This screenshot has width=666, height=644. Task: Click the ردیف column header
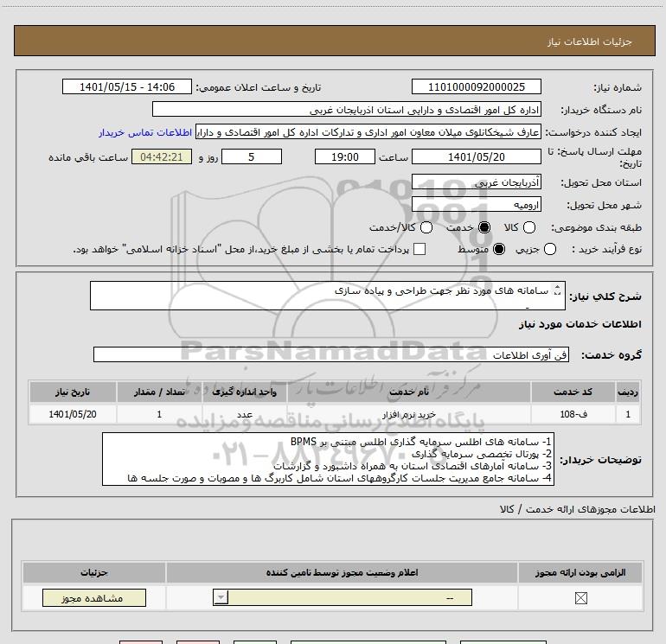tap(628, 392)
